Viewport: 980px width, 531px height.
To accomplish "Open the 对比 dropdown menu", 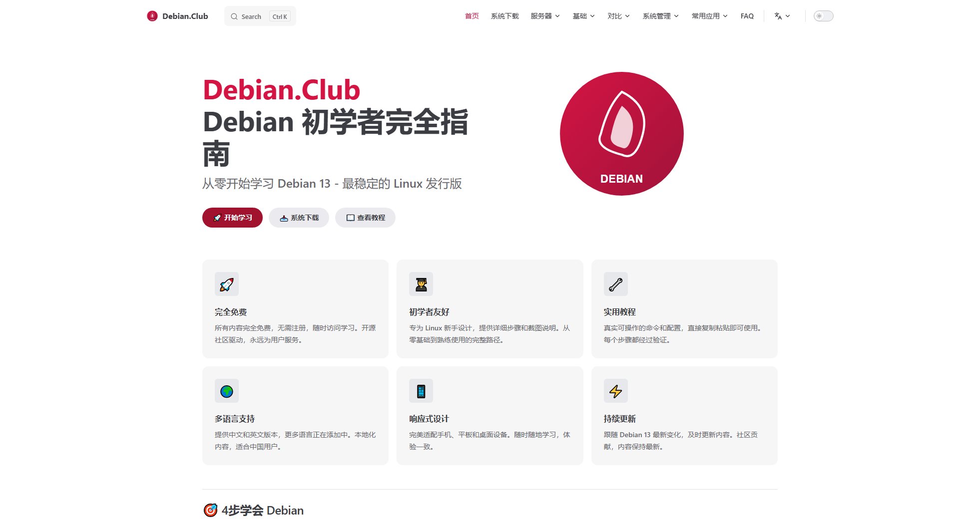I will [x=619, y=16].
